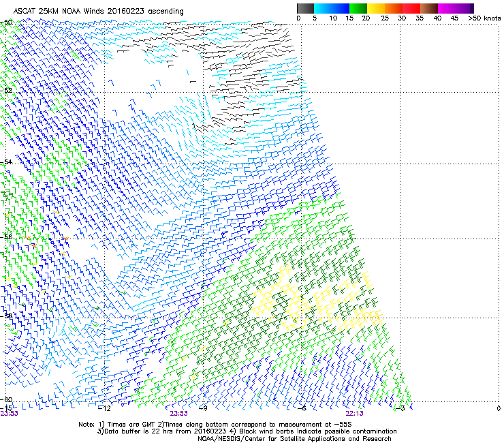Screen dimensions: 504x443
Task: Click the '-50' latitude axis label
Action: coord(6,22)
